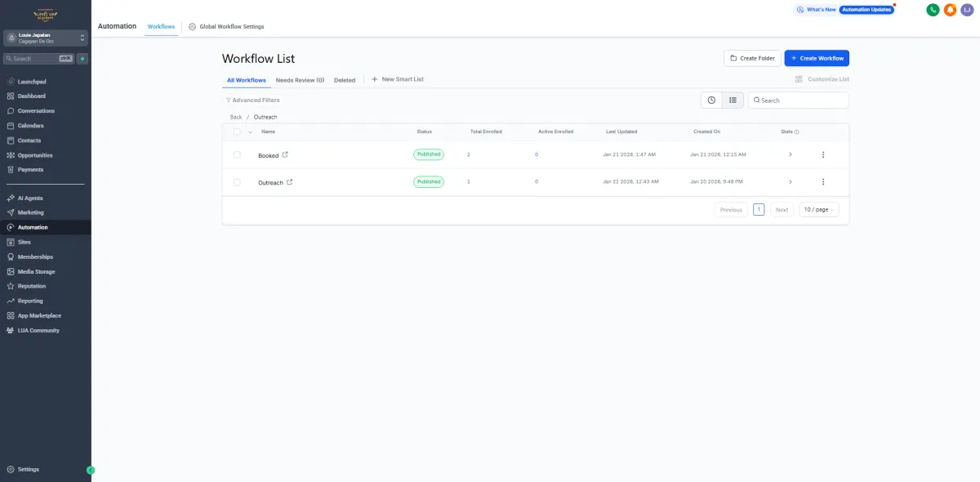Select the Workflows tab
Screen dimensions: 980x482
[161, 26]
